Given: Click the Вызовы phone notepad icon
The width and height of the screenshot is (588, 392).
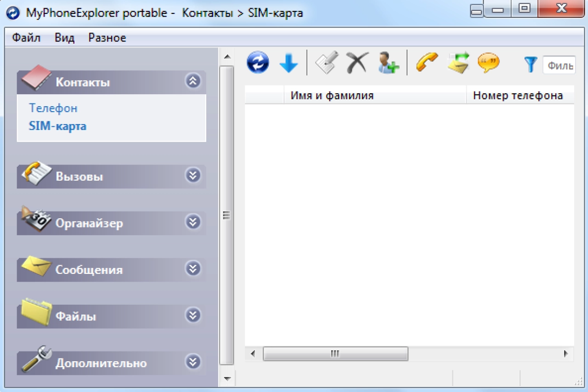Looking at the screenshot, I should 36,173.
